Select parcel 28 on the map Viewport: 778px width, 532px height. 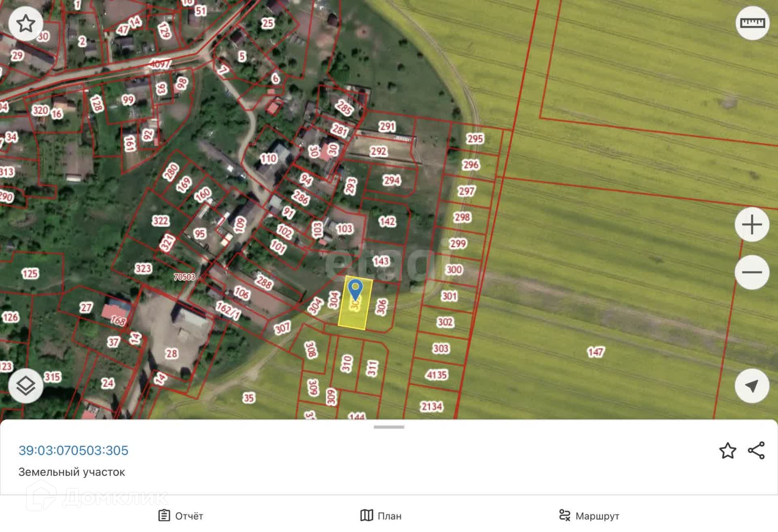(x=171, y=353)
